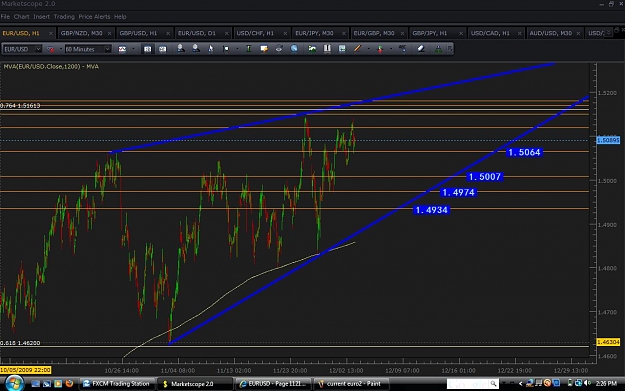Click the chart snapshot icon left of pencil
Image resolution: width=625 pixels, height=391 pixels.
tap(342, 49)
